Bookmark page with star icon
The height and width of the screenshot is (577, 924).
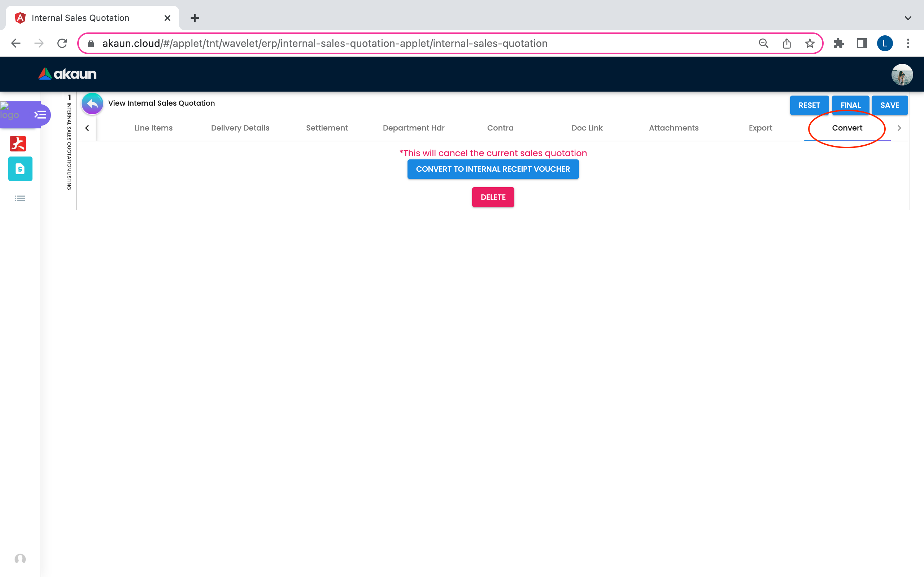point(810,44)
